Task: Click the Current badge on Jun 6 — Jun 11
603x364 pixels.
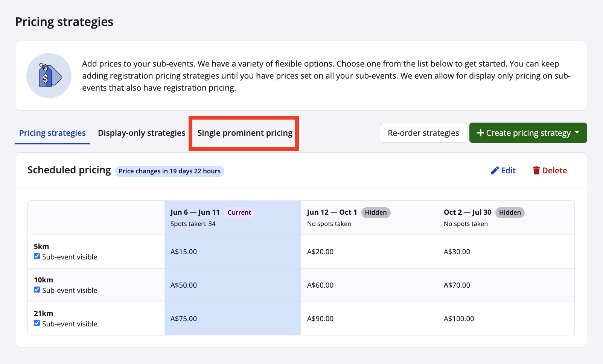Action: [239, 212]
